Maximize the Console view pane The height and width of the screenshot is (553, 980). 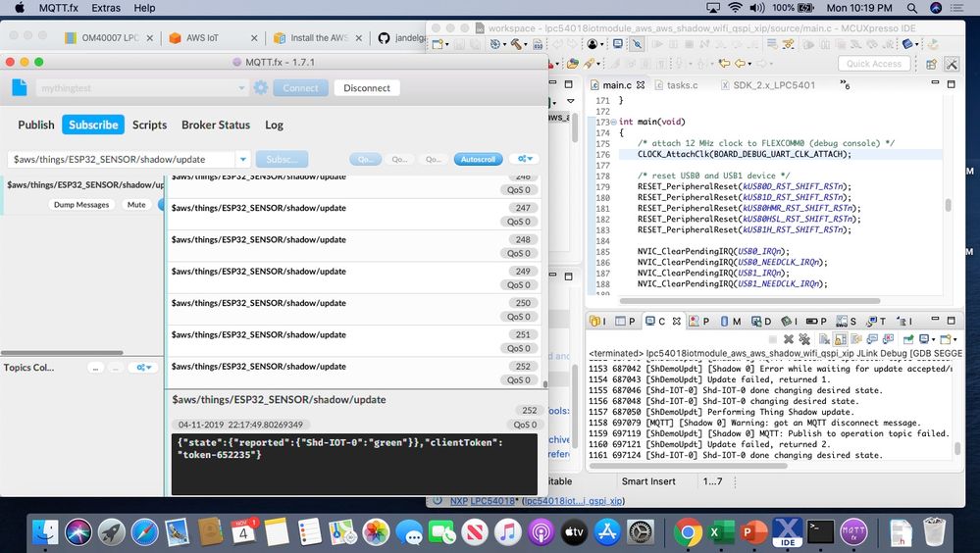click(952, 321)
